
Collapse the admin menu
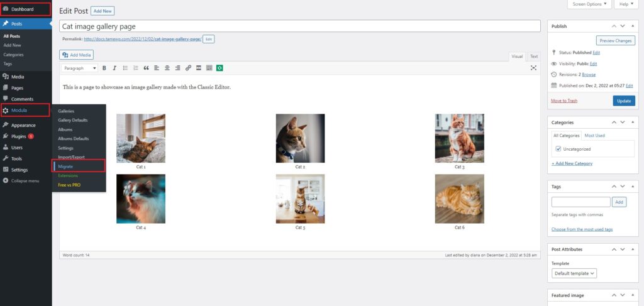click(x=26, y=180)
